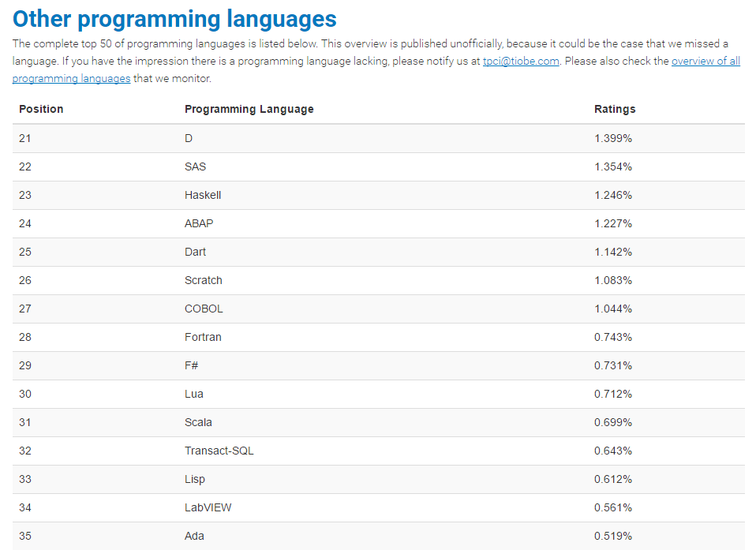This screenshot has width=756, height=550.
Task: Click position number 21
Action: (25, 138)
